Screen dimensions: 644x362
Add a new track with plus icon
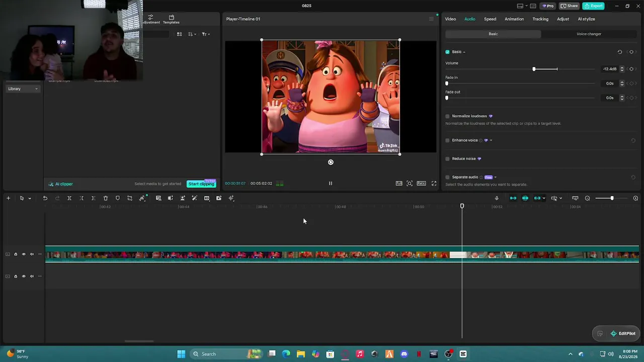click(x=8, y=198)
